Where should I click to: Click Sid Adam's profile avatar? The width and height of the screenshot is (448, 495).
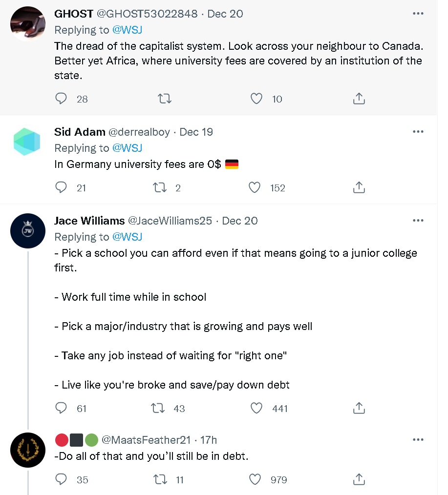27,142
